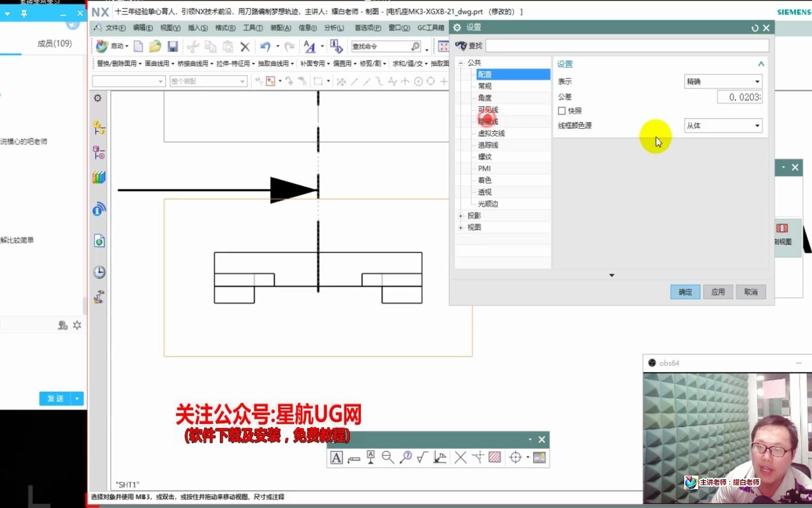Open the History clock sidebar icon

point(99,272)
